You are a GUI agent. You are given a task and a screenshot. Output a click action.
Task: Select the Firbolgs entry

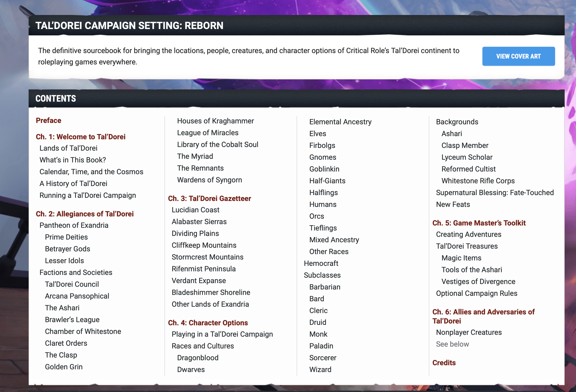coord(322,145)
